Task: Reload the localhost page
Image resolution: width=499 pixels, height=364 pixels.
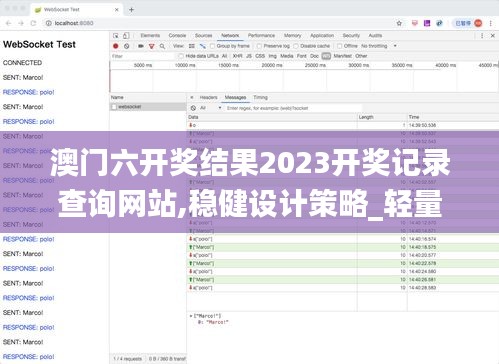Action: point(33,23)
